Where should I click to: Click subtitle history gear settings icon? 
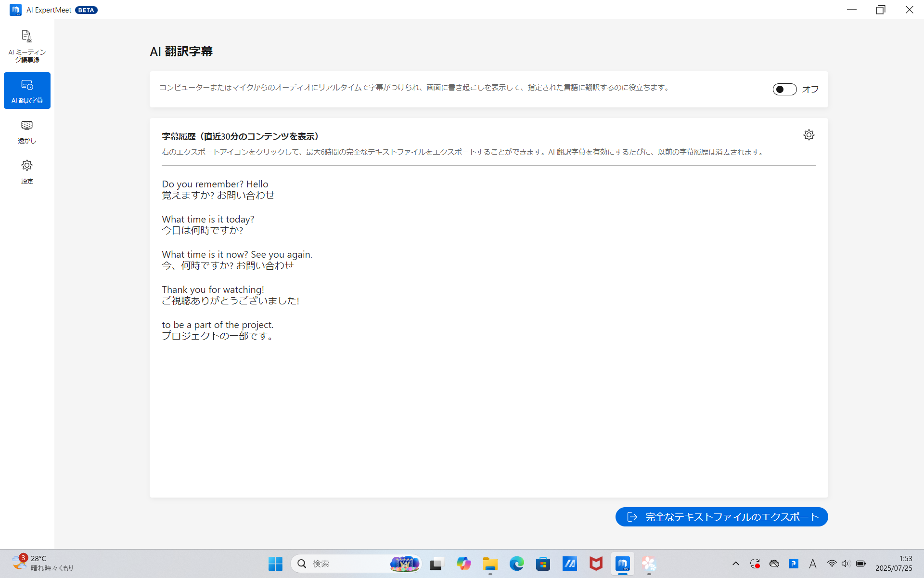click(808, 135)
